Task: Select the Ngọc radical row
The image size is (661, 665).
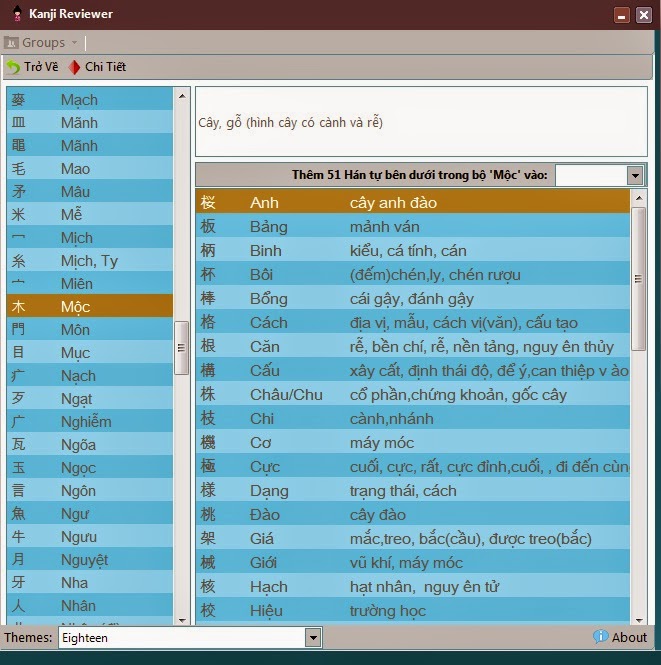Action: pos(90,468)
